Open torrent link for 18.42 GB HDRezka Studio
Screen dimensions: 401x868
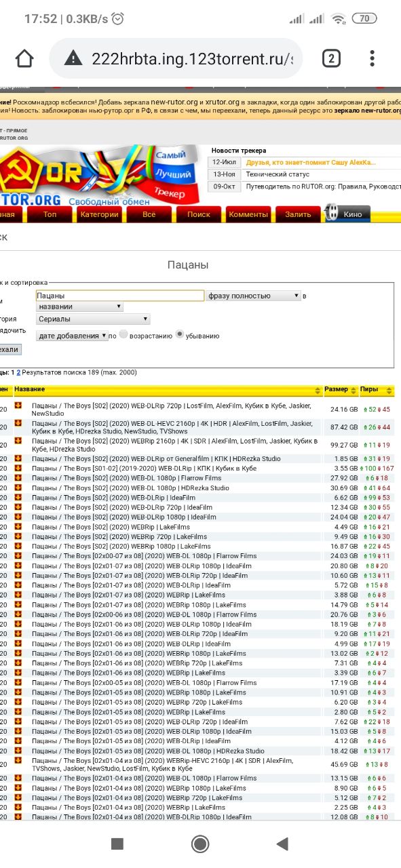point(148,751)
